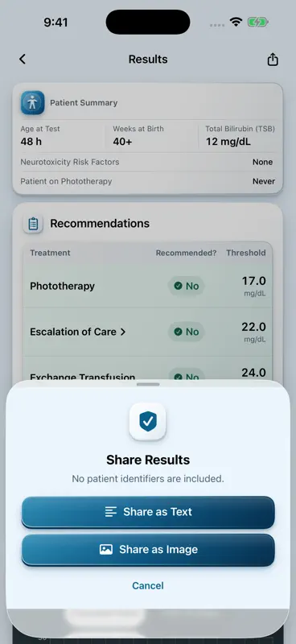The height and width of the screenshot is (644, 296).
Task: Choose Share as Image button
Action: click(148, 550)
